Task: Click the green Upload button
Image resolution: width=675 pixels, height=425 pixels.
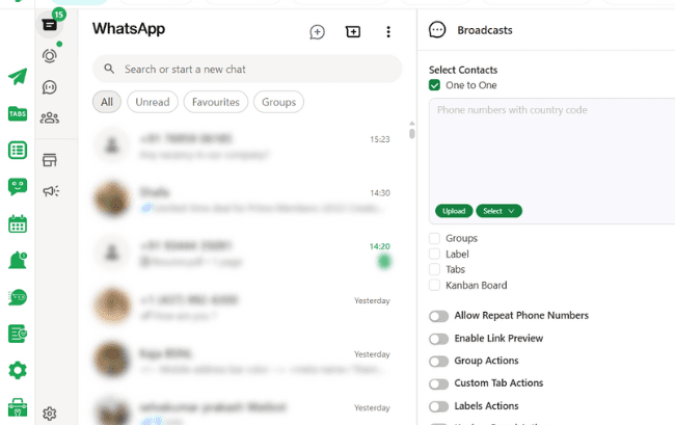Action: 454,211
